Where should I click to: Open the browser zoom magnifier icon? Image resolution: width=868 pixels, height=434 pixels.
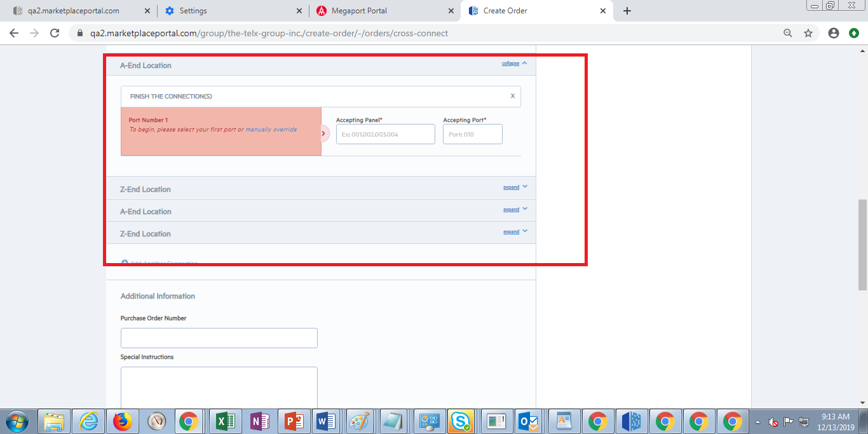[x=788, y=33]
